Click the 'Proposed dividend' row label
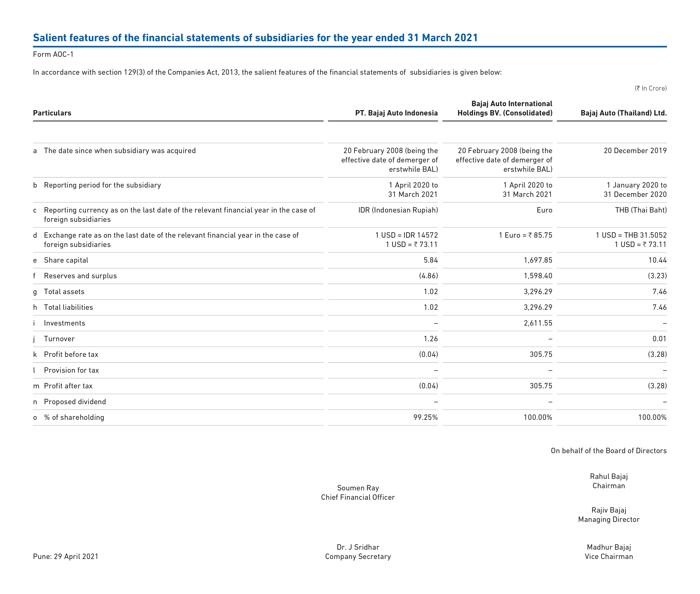Image resolution: width=700 pixels, height=594 pixels. 75,402
